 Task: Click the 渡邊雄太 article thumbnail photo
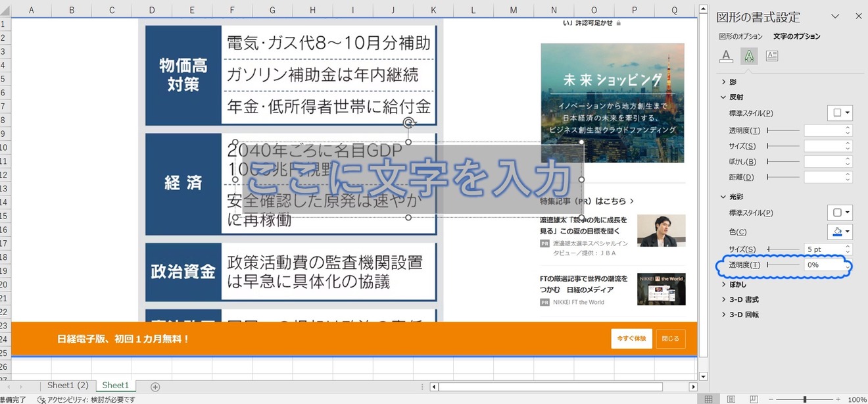pos(661,230)
